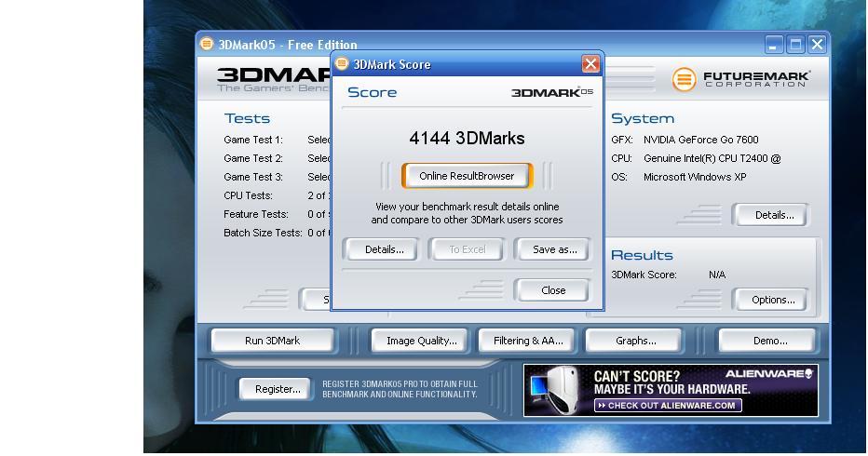Close 3DMark Score dialog via X icon
This screenshot has width=868, height=456.
590,64
